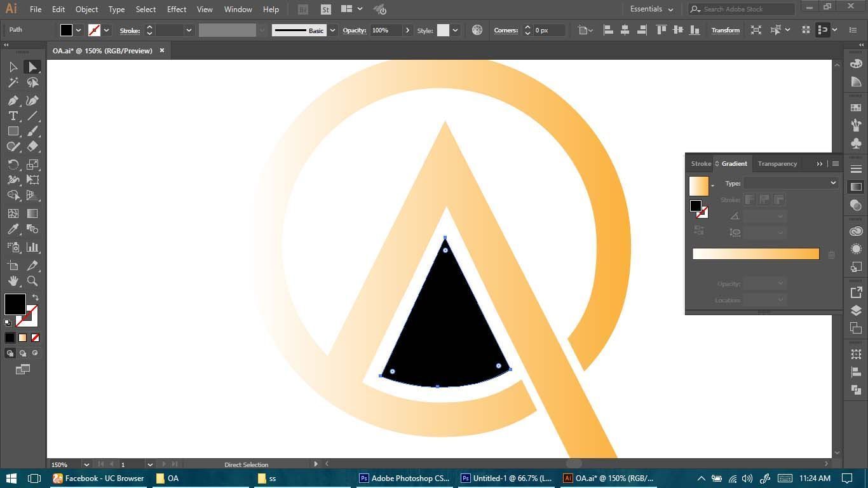This screenshot has height=488, width=868.
Task: Apply Gradient mode button in toolbox
Action: pyautogui.click(x=22, y=337)
